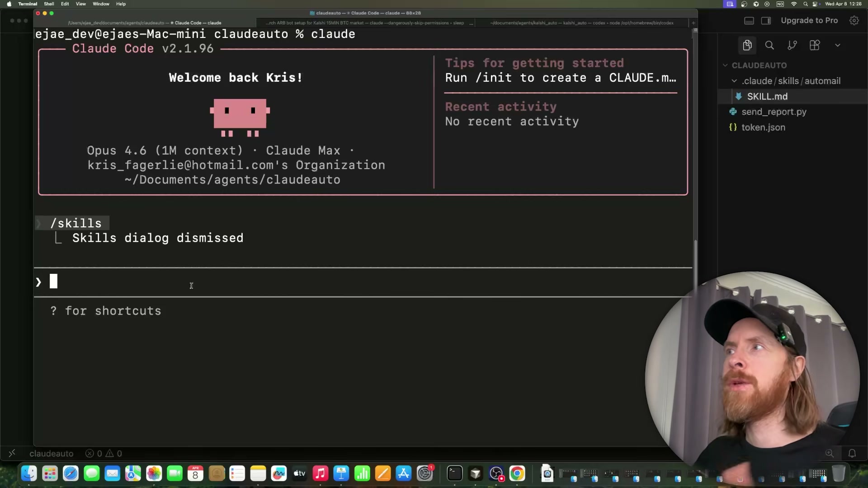Open App Store from the Dock
The height and width of the screenshot is (488, 868).
(x=404, y=474)
